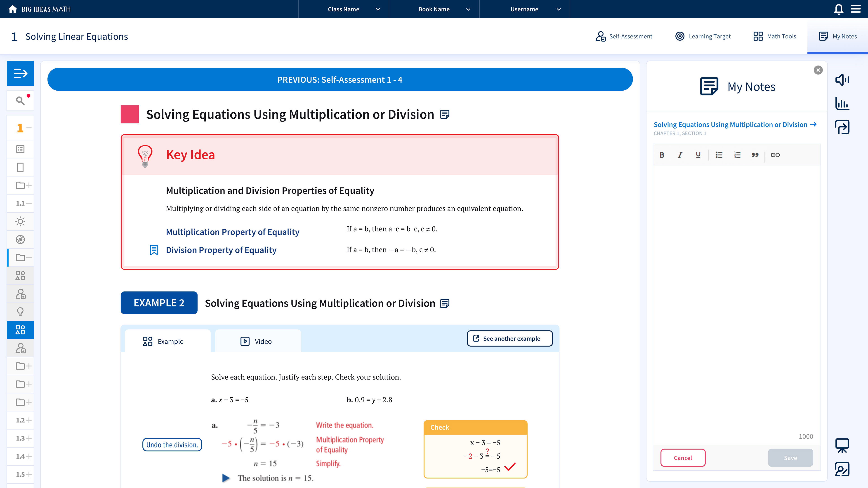868x488 pixels.
Task: Open the Math Tools tab
Action: 775,36
